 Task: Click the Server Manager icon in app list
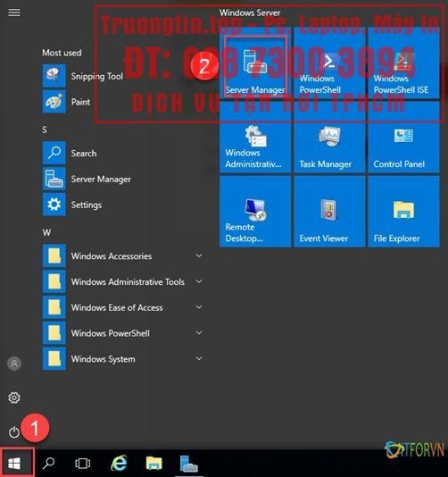point(54,179)
